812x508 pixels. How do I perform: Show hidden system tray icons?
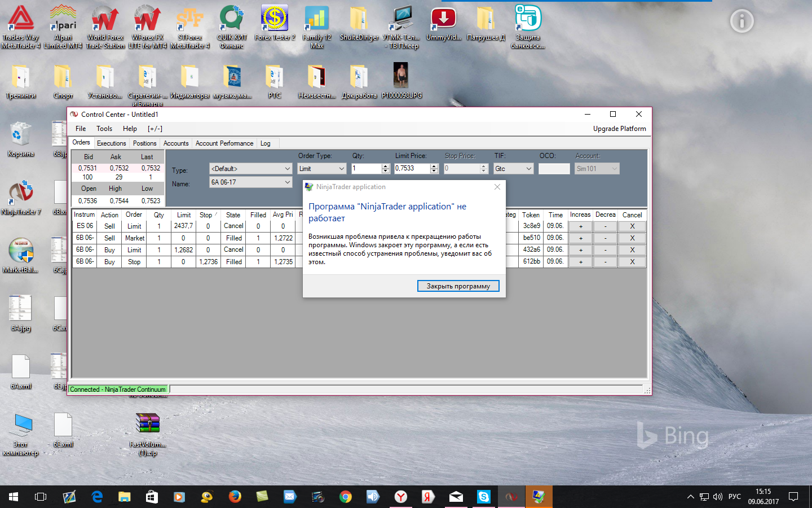pos(690,497)
